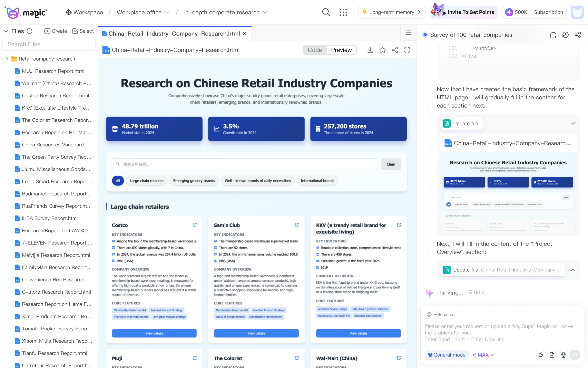
Task: Click the Clear button
Action: coord(391,164)
